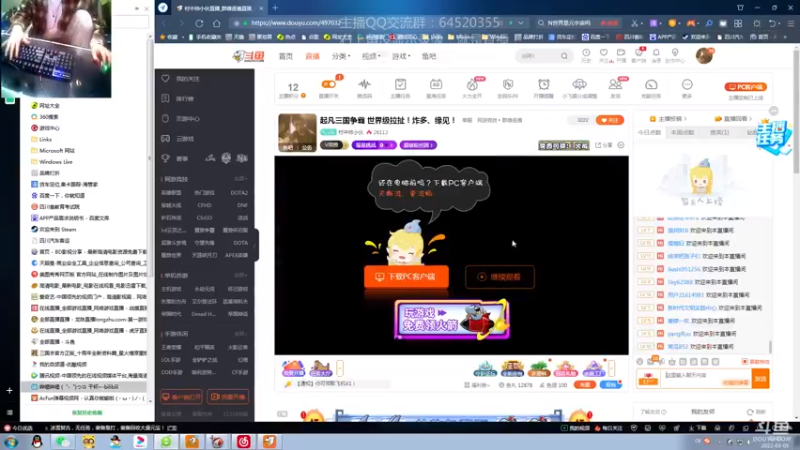Click the browser reload button

coord(199,23)
